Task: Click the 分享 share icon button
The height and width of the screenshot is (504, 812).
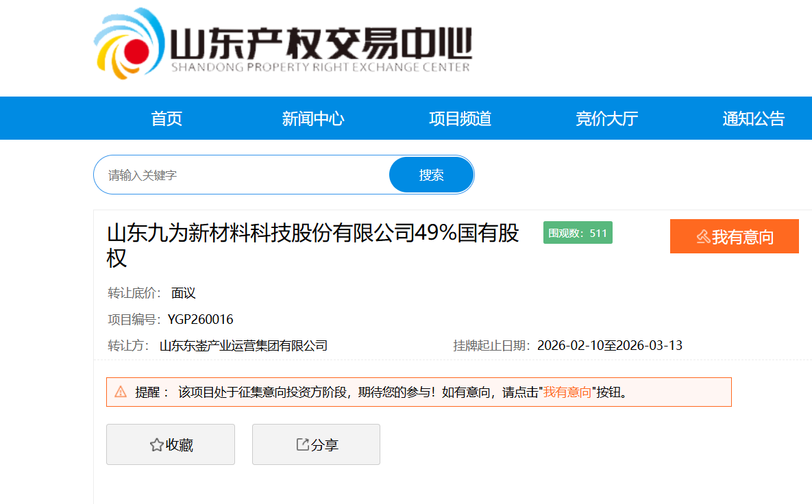Action: 316,445
